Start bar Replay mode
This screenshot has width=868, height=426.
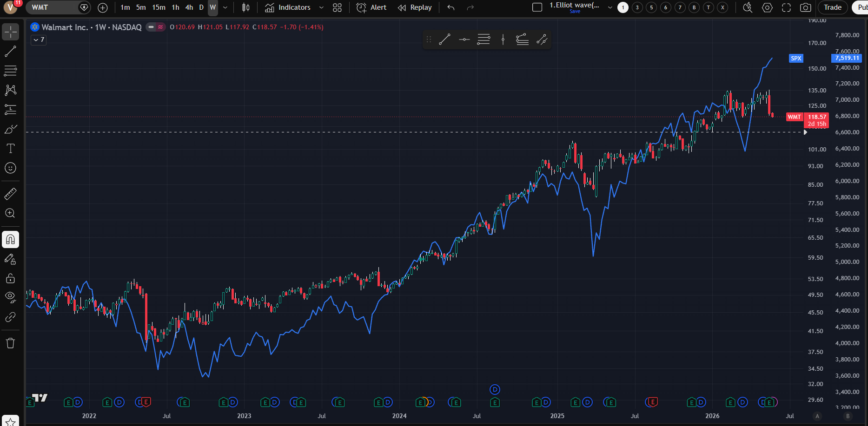click(415, 7)
